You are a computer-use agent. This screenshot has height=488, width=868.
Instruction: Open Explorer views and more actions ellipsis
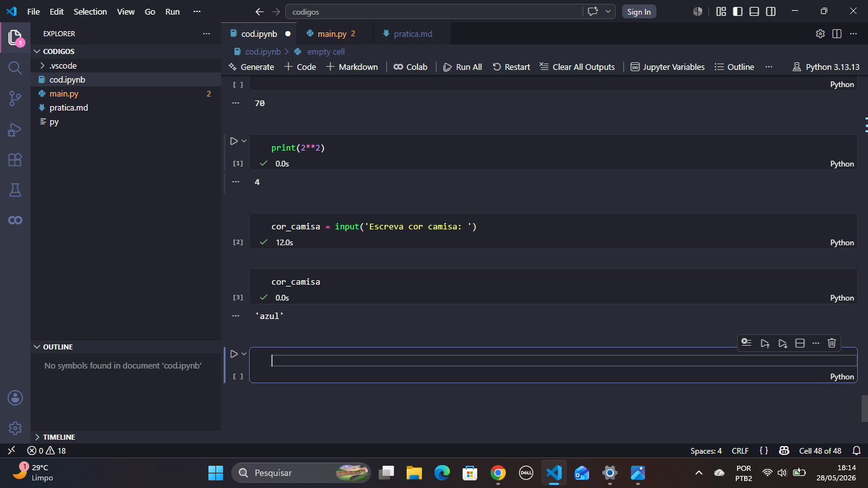206,34
